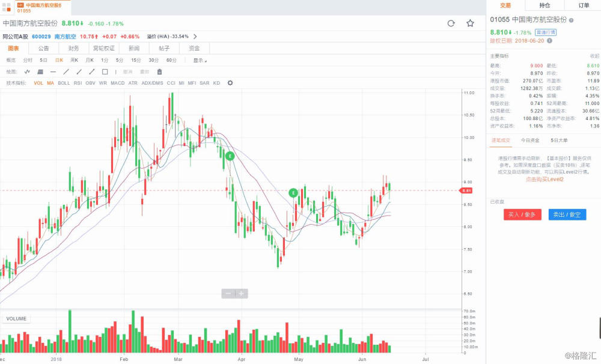
Task: Switch to the 公告 announcements tab
Action: (44, 48)
